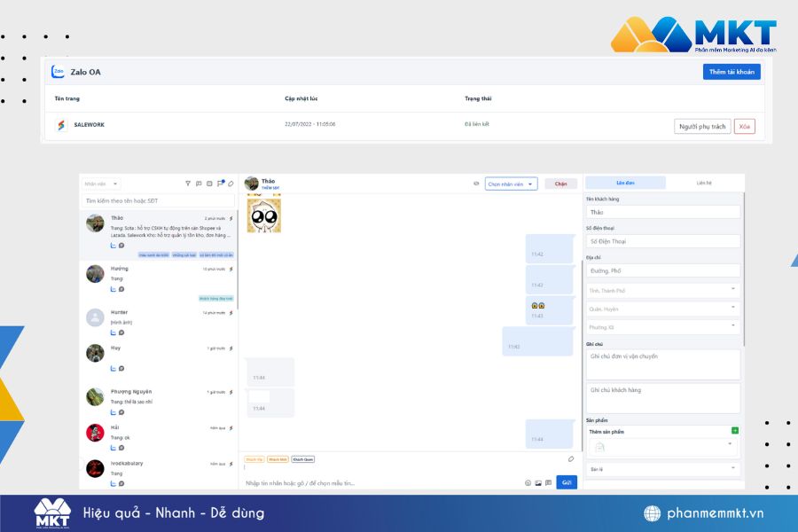Switch to the Lên đơn tab

tap(625, 183)
